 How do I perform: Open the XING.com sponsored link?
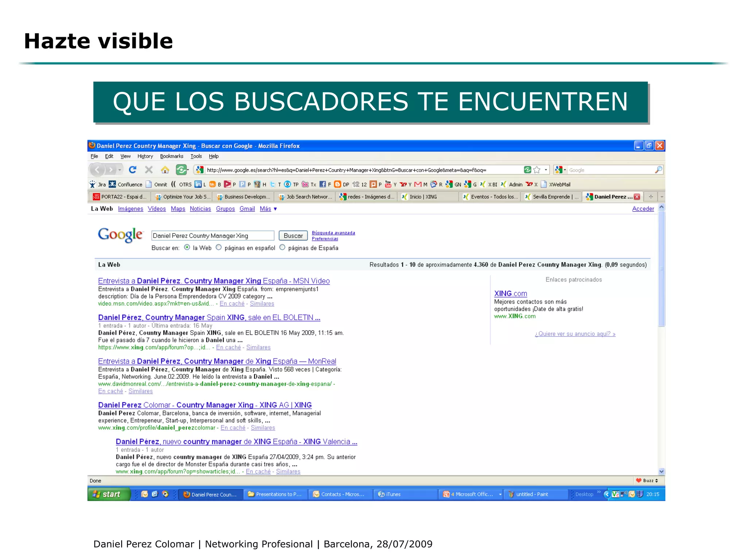point(510,293)
